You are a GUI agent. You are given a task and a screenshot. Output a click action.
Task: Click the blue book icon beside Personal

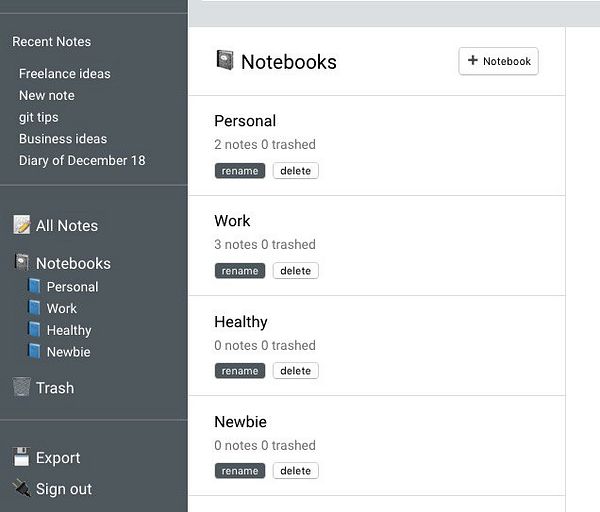[35, 287]
